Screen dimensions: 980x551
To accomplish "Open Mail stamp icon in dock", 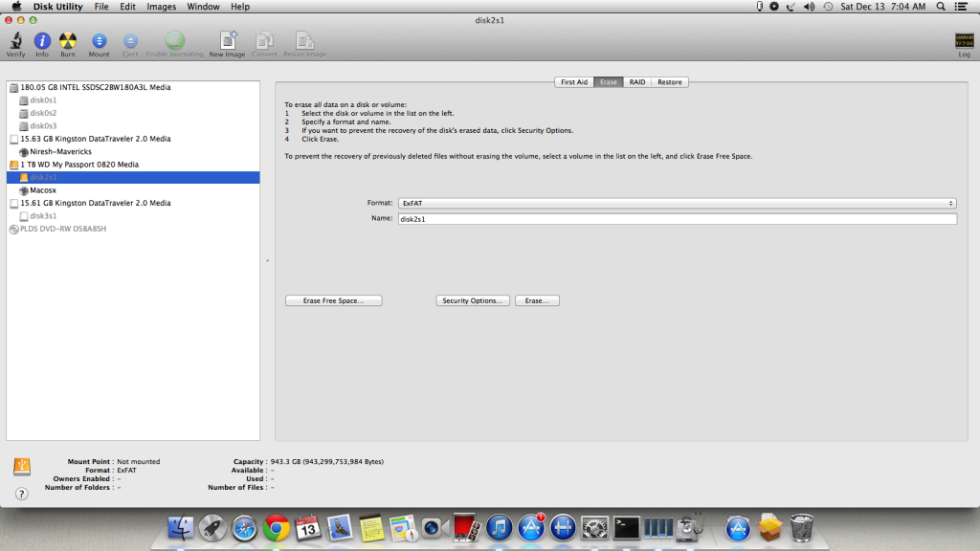I will coord(340,528).
